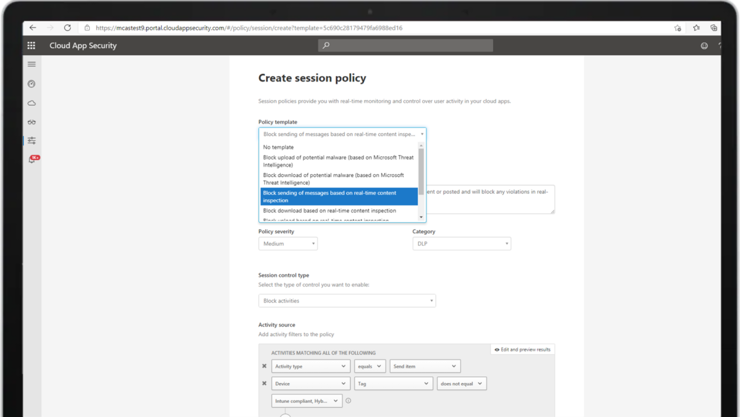Open browser favorites star icon
The width and height of the screenshot is (740, 417).
tap(696, 28)
